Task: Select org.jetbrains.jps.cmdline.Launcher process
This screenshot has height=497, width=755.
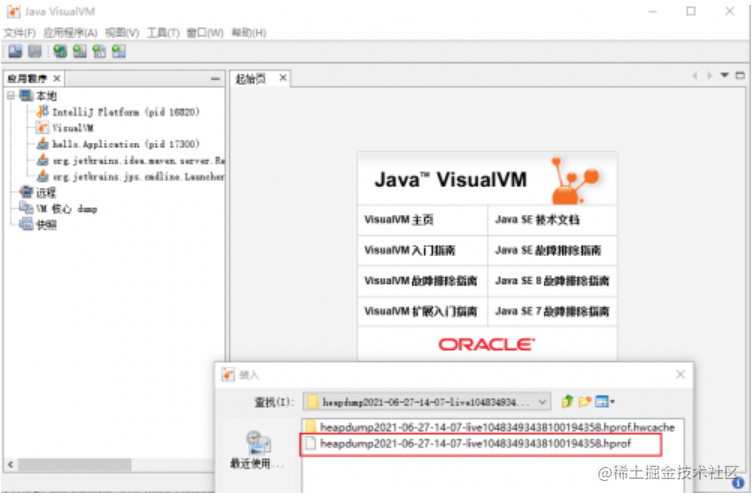Action: [139, 177]
